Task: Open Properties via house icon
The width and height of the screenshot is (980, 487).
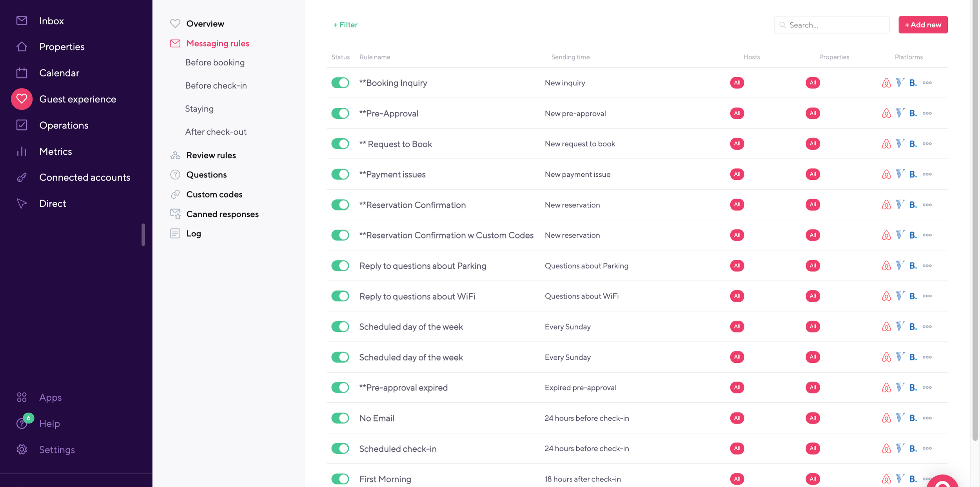Action: [22, 47]
